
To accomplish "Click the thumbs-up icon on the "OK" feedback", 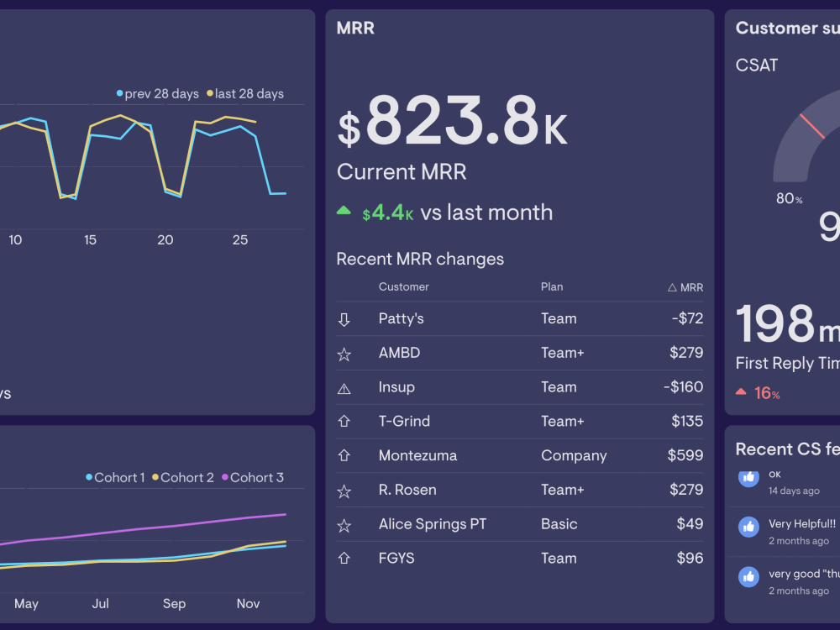I will 748,478.
